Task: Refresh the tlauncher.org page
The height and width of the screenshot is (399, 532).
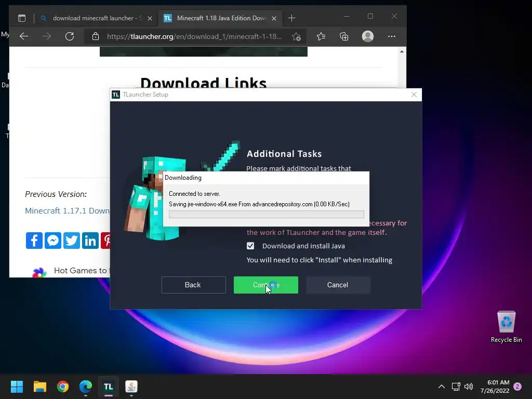Action: click(x=70, y=36)
